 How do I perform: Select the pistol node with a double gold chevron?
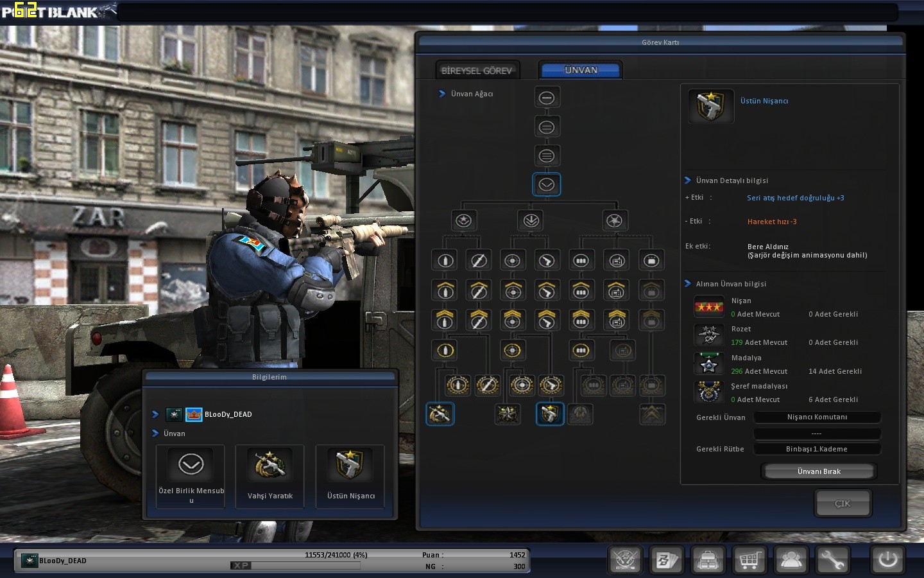(547, 319)
